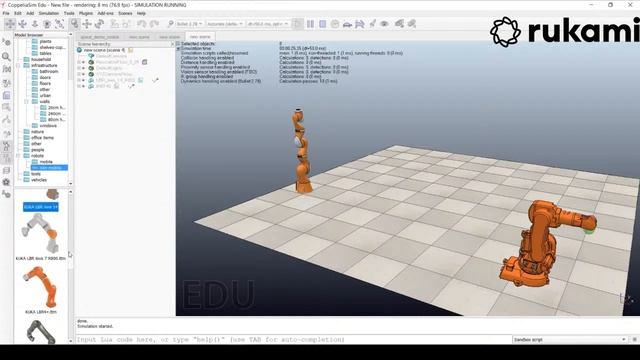Open scene object properties magnifier icon
The height and width of the screenshot is (360, 640).
(7, 56)
